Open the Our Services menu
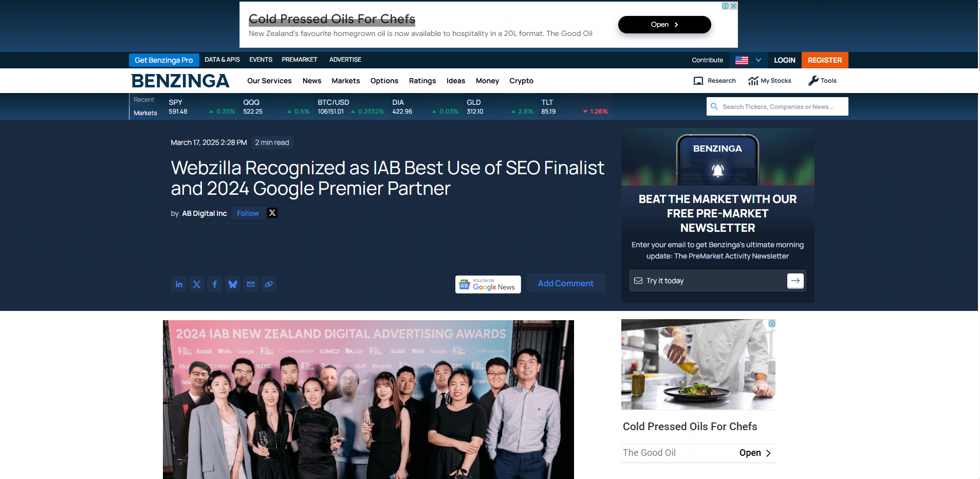The width and height of the screenshot is (980, 479). (x=269, y=81)
